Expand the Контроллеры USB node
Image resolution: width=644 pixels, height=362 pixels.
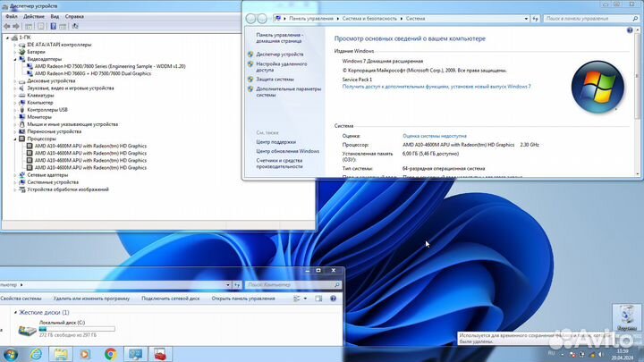coord(17,109)
